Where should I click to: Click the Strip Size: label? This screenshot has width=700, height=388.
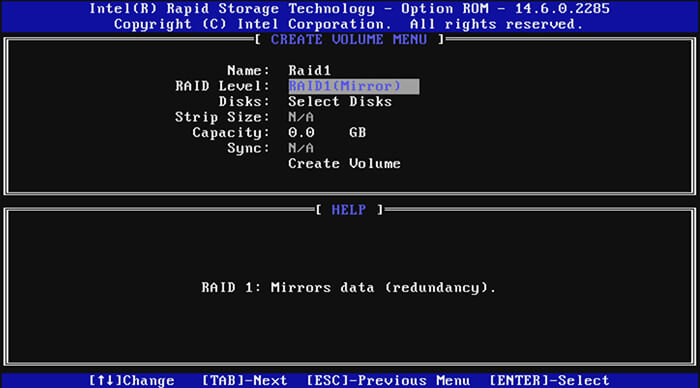(223, 117)
